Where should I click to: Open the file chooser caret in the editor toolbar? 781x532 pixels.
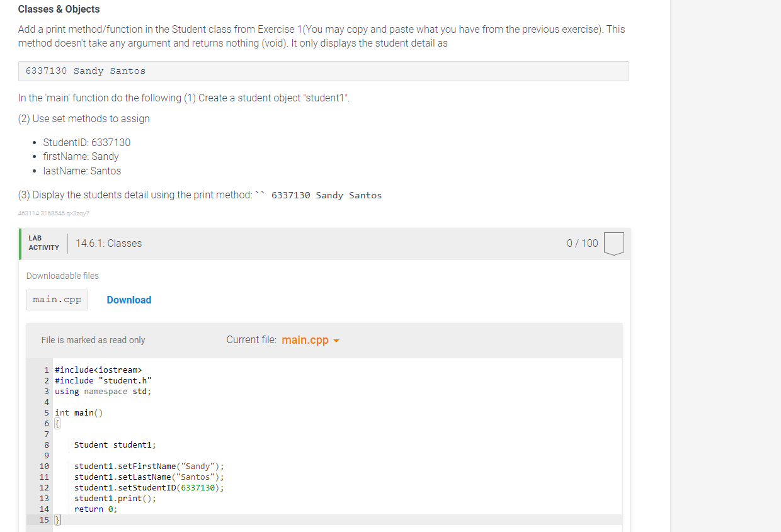[x=336, y=340]
